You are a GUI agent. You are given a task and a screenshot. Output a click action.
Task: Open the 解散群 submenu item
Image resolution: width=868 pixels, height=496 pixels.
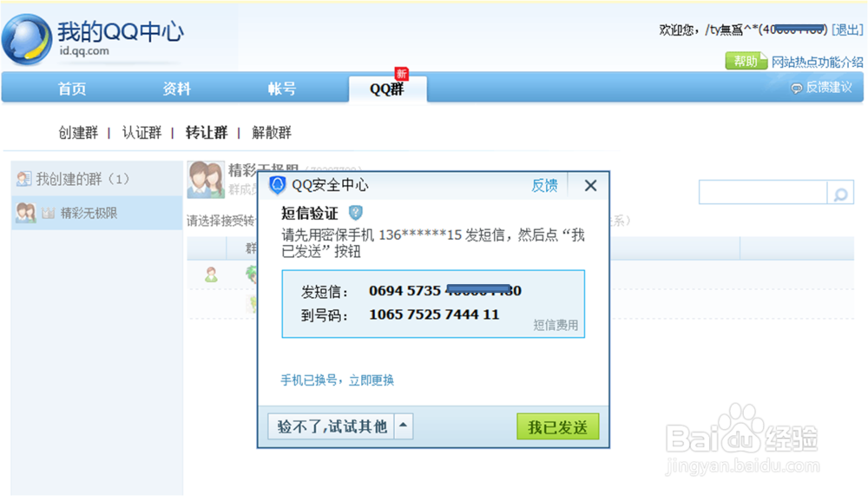[x=271, y=132]
